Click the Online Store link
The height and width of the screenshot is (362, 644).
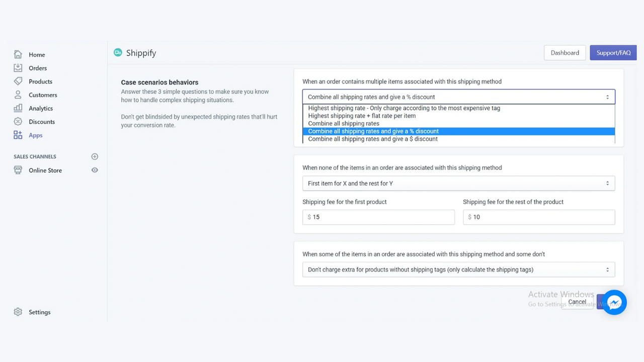(45, 170)
